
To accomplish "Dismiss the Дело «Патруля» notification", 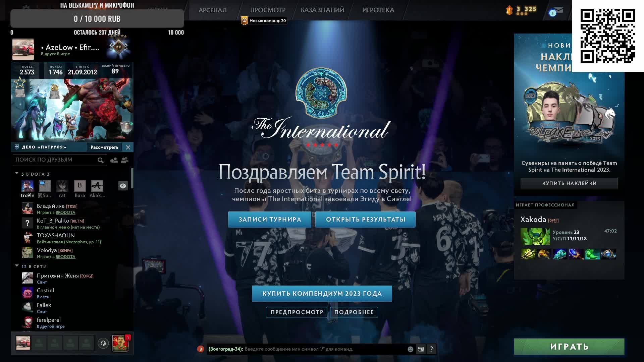I will point(128,147).
